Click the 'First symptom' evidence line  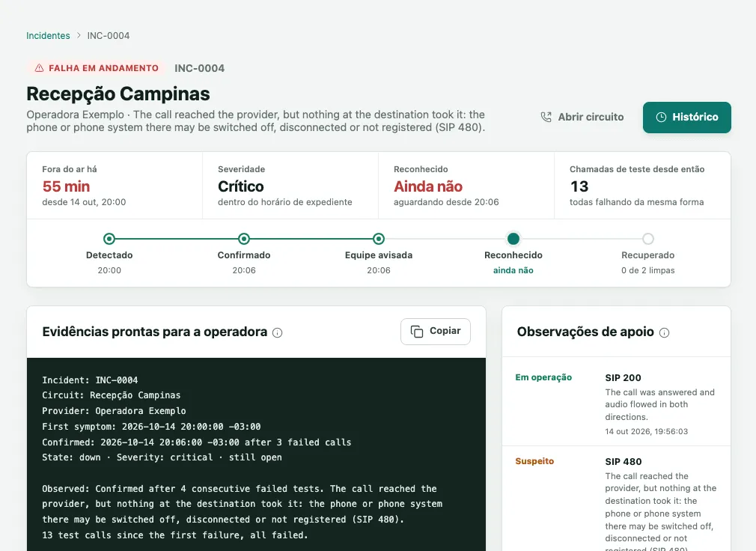pos(151,427)
